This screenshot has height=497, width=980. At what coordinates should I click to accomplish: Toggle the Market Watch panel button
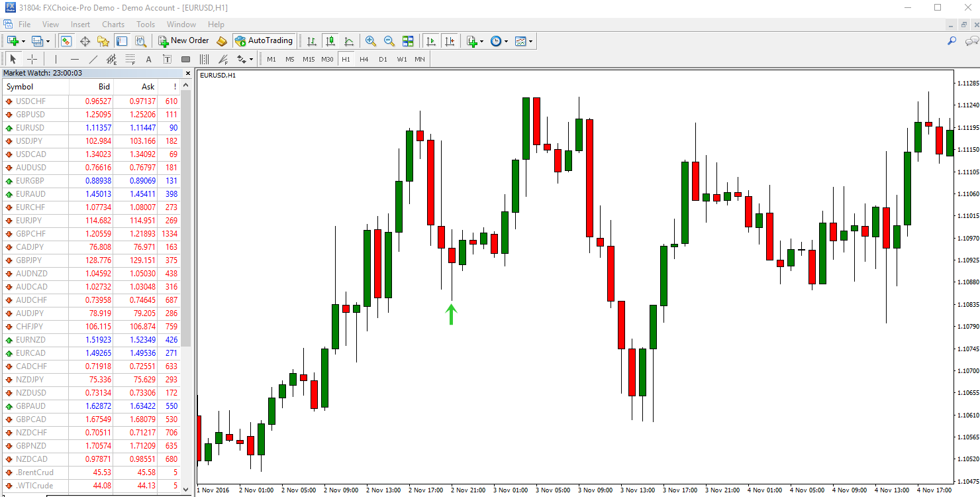click(66, 41)
